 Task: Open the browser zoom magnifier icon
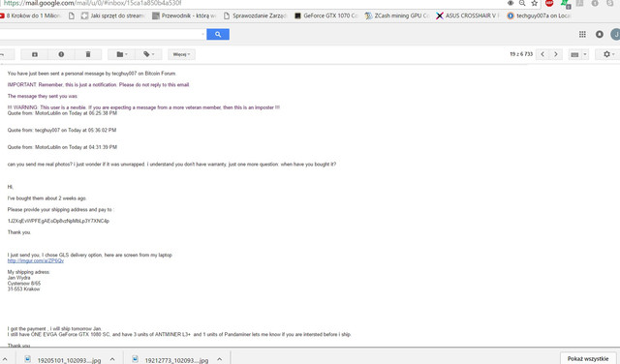(x=522, y=3)
